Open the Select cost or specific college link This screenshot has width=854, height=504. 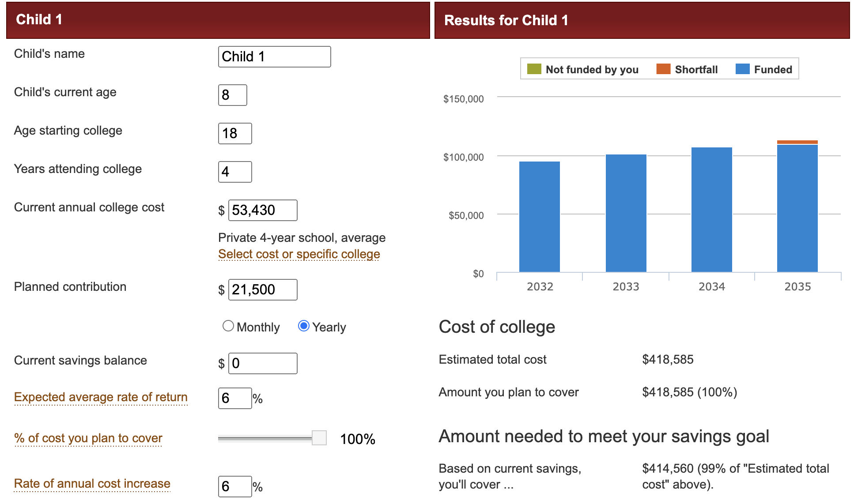click(x=299, y=254)
